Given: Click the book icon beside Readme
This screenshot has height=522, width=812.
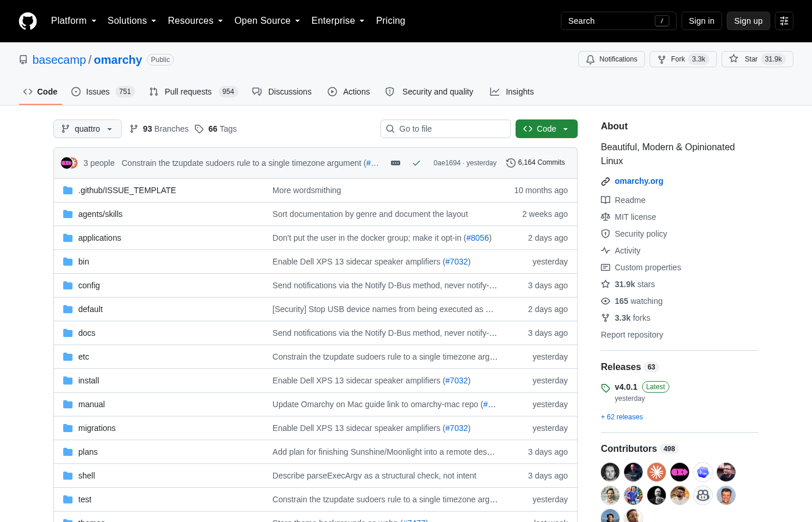Looking at the screenshot, I should click(x=606, y=200).
